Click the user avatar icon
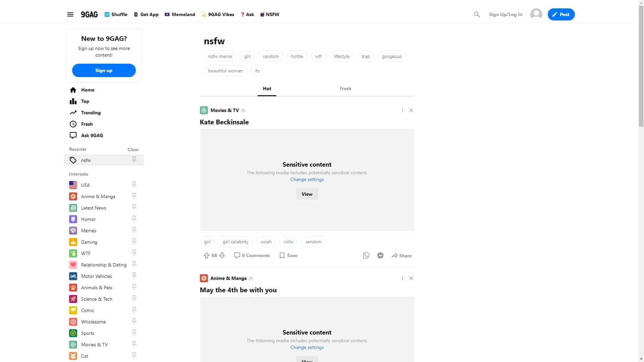Image resolution: width=644 pixels, height=362 pixels. (x=536, y=14)
